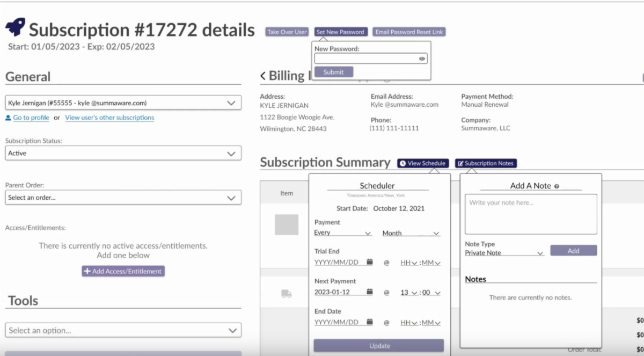Open View user's other subscriptions link

tap(109, 118)
